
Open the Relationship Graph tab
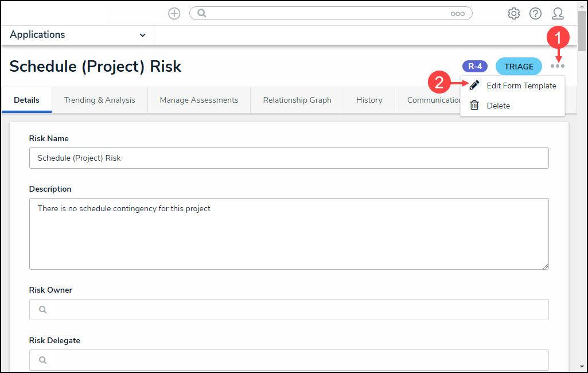point(297,100)
